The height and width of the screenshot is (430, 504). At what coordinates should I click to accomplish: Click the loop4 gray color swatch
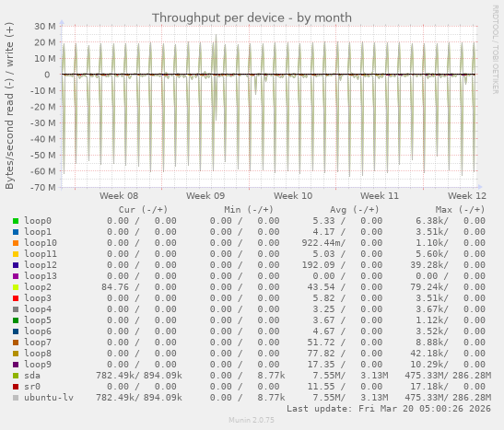[x=16, y=309]
